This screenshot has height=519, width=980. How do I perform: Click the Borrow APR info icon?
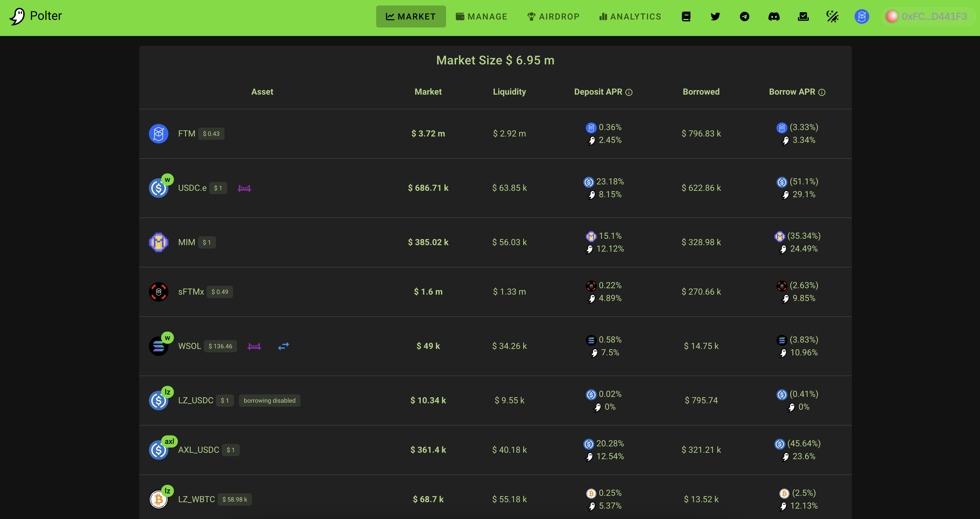tap(822, 92)
